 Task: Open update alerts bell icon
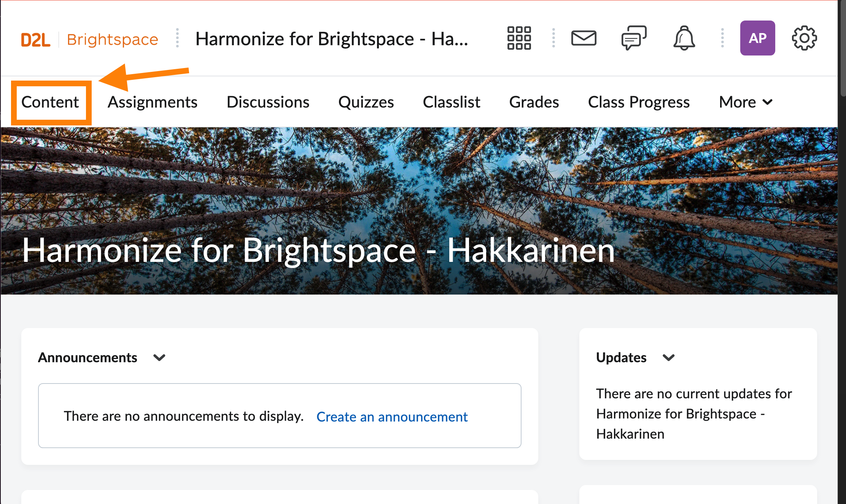coord(684,38)
